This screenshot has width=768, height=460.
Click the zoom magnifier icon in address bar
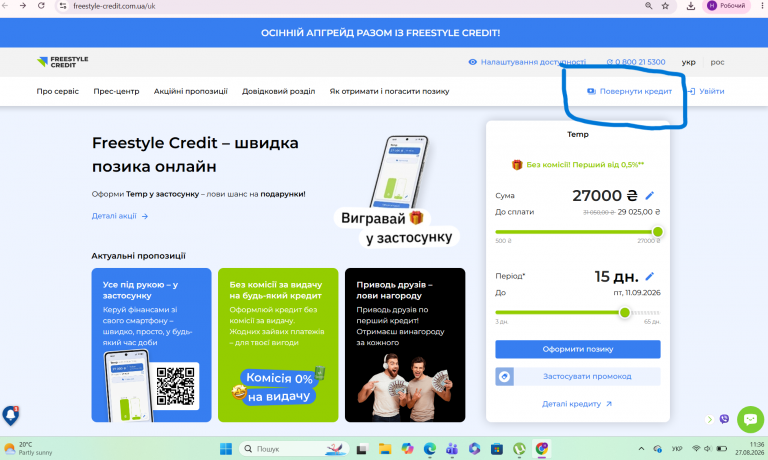pos(648,6)
